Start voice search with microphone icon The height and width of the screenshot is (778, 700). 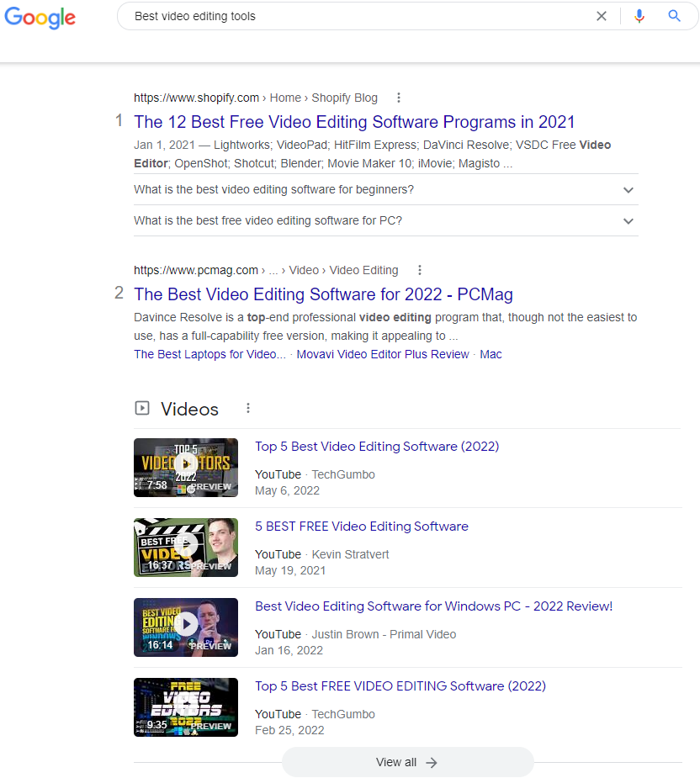coord(639,16)
